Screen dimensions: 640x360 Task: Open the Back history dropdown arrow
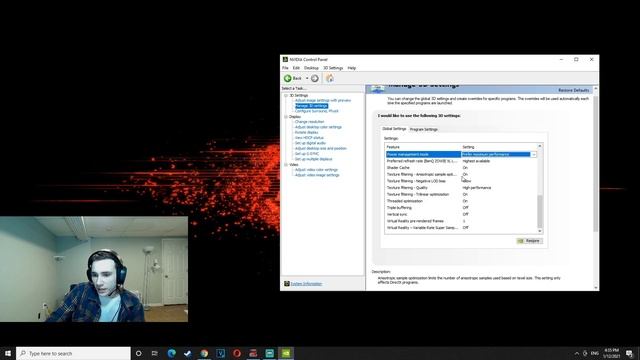(307, 78)
